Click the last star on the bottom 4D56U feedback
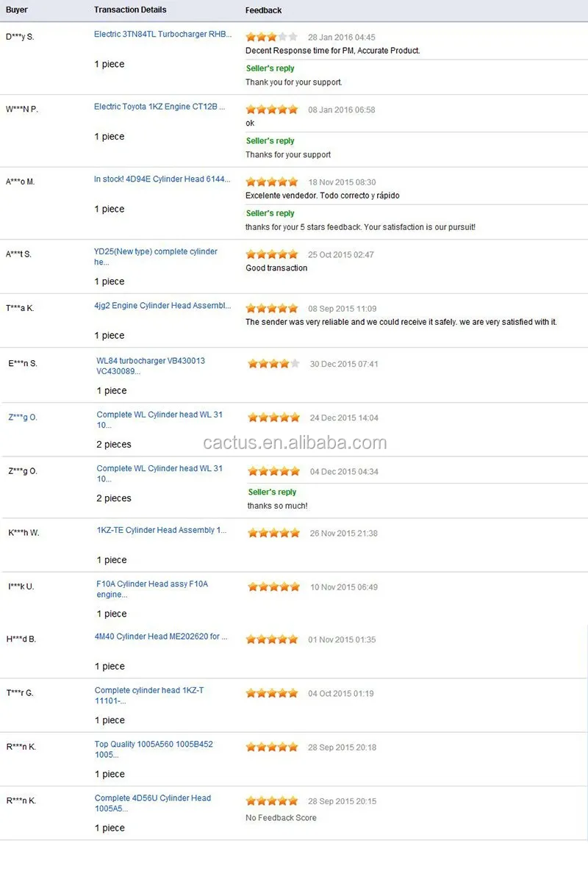 [x=293, y=801]
